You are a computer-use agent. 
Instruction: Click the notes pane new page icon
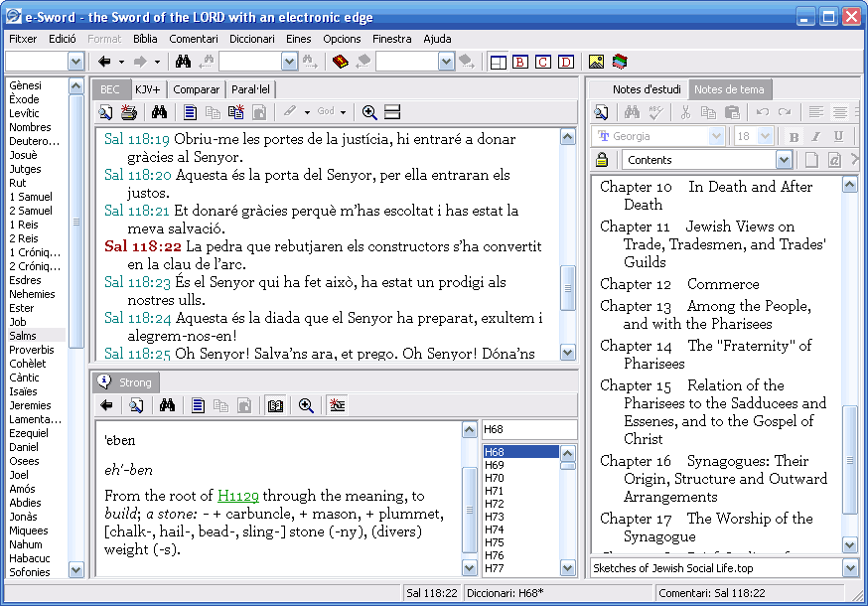(x=811, y=160)
